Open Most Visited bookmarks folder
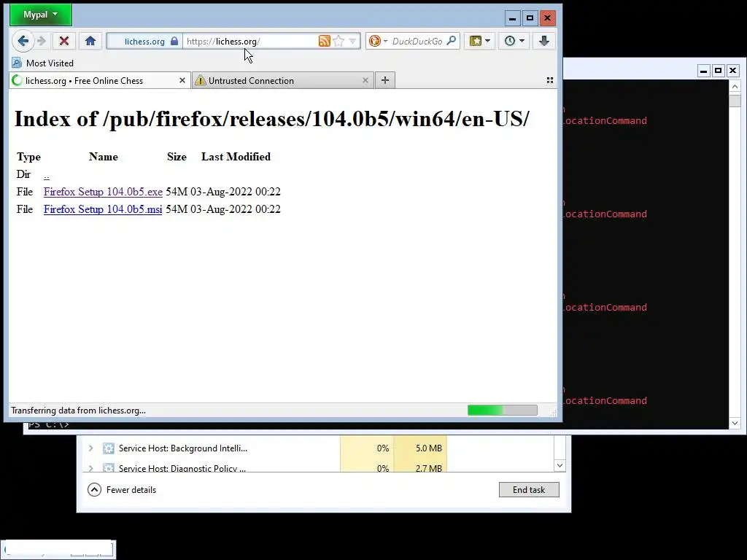Image resolution: width=747 pixels, height=560 pixels. coord(43,63)
